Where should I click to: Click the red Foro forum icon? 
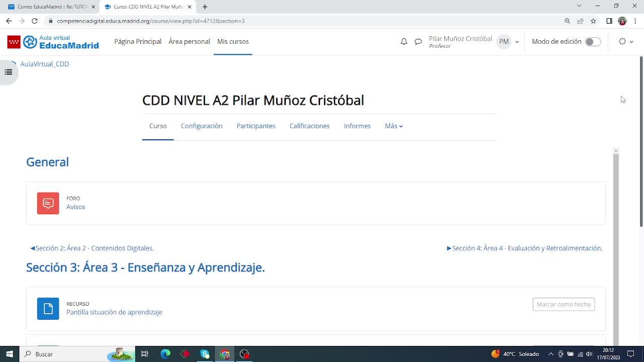48,203
